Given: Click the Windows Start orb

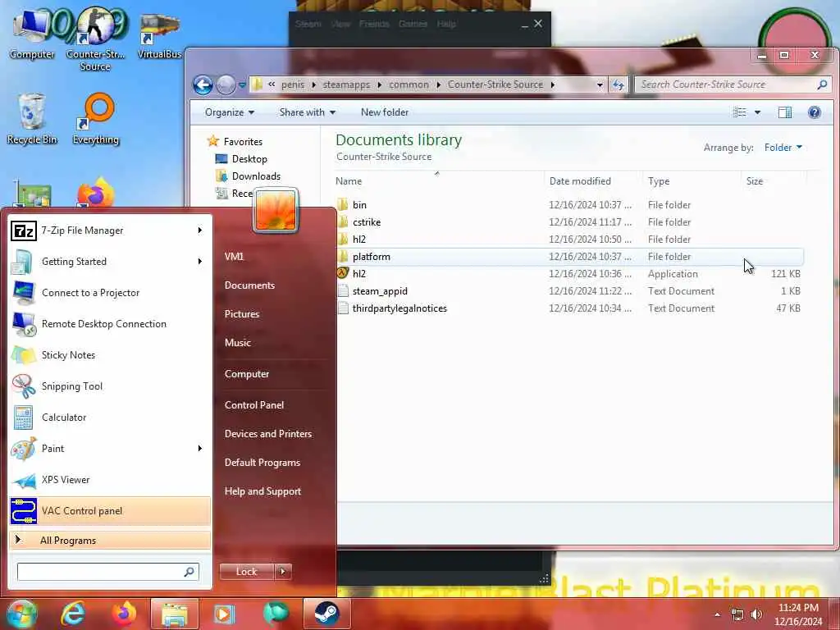Looking at the screenshot, I should click(21, 614).
